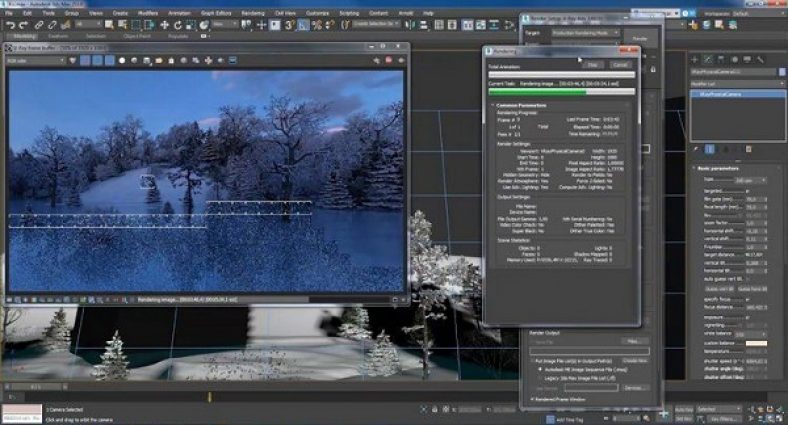Open RGB color channel dropdown in frame buffer
788x425 pixels.
37,59
